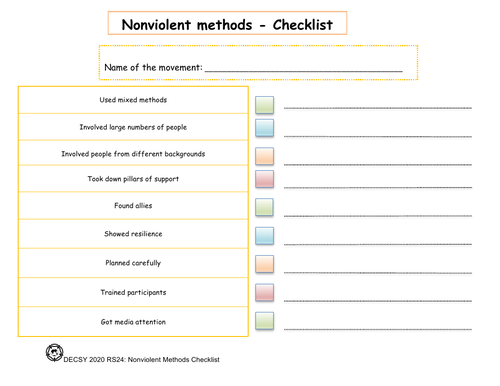Click the DECSY 2020 RS24 footer text
This screenshot has width=500, height=386.
141,360
